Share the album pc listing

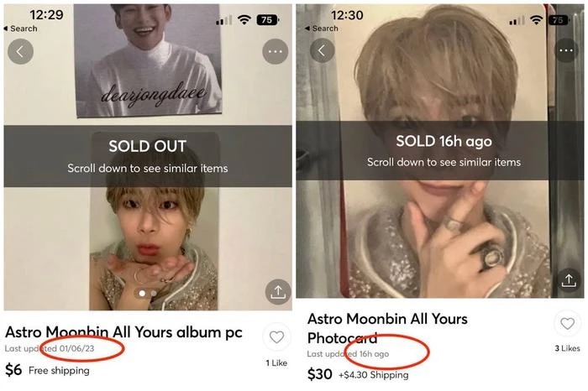(x=277, y=292)
